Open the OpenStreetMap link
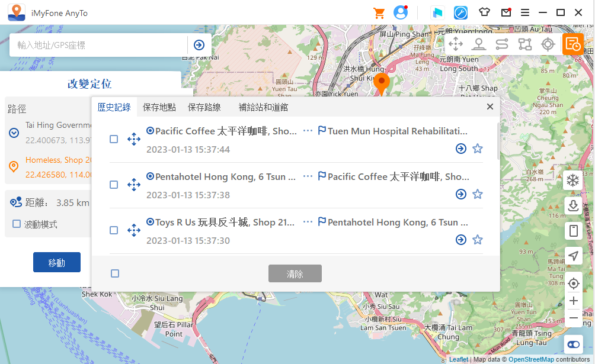The height and width of the screenshot is (364, 595). pos(531,359)
